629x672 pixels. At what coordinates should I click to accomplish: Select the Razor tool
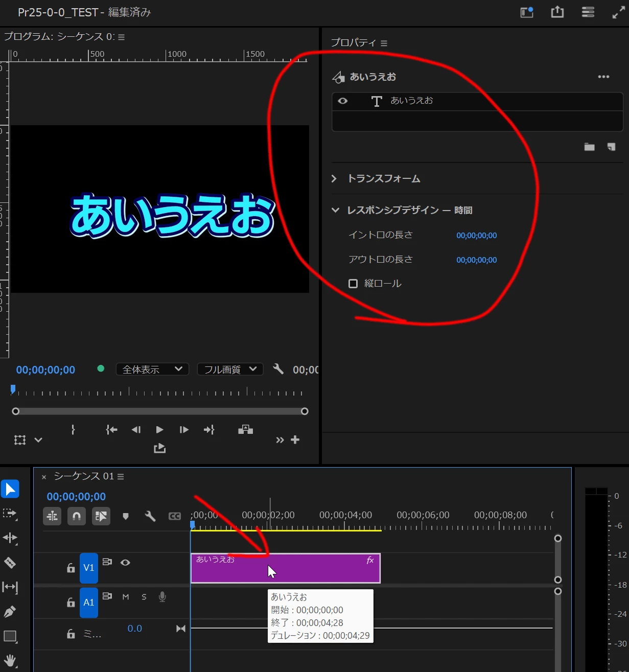[x=10, y=563]
